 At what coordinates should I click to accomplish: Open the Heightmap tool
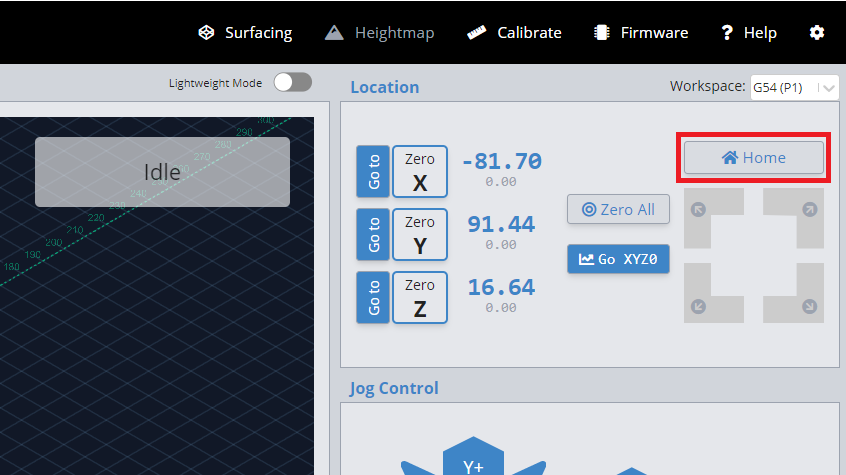click(x=380, y=32)
